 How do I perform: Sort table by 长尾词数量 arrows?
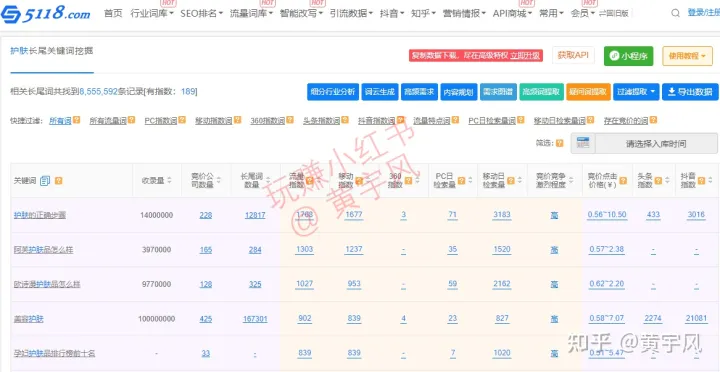[x=268, y=180]
